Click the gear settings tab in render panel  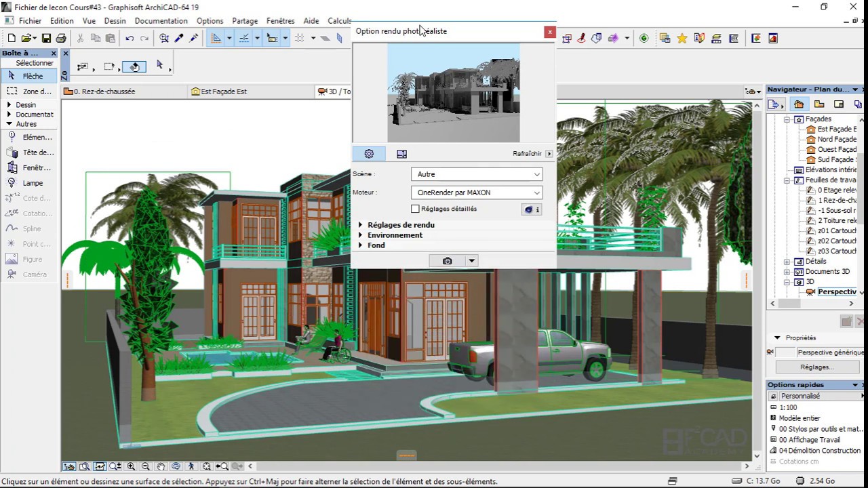[x=369, y=154]
